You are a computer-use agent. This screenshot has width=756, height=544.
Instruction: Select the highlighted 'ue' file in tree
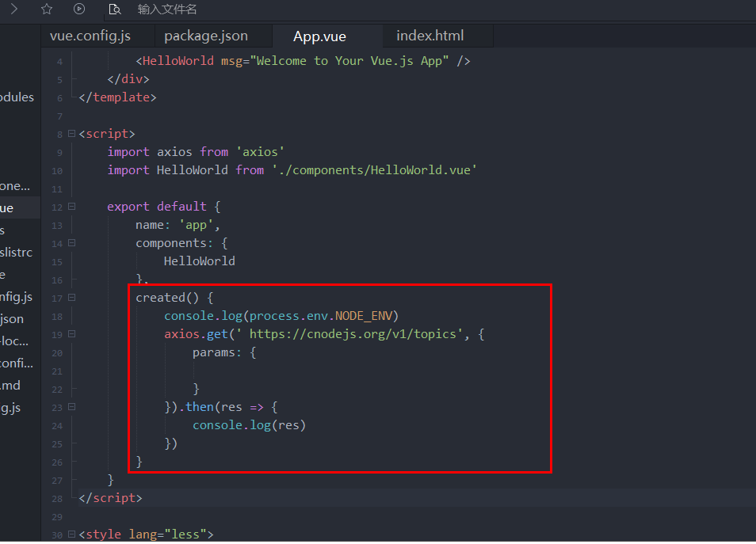coord(7,207)
